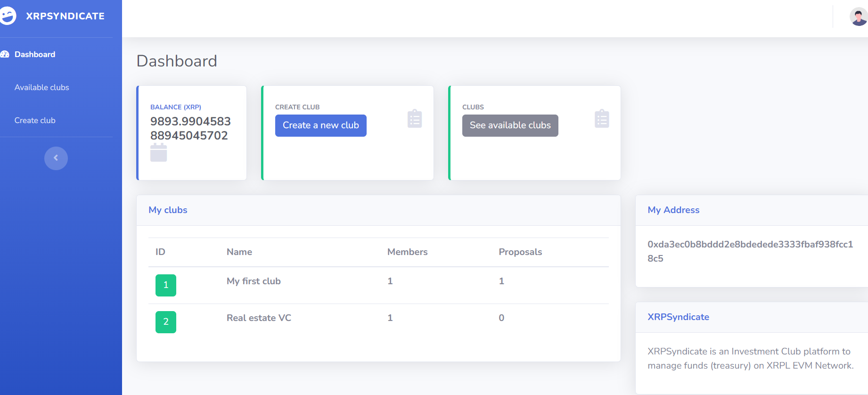Click the Members count for My first club

[390, 281]
